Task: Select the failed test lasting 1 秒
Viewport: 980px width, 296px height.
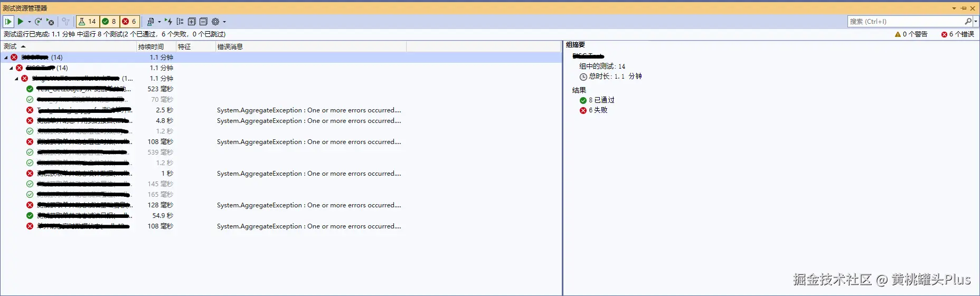Action: click(281, 174)
